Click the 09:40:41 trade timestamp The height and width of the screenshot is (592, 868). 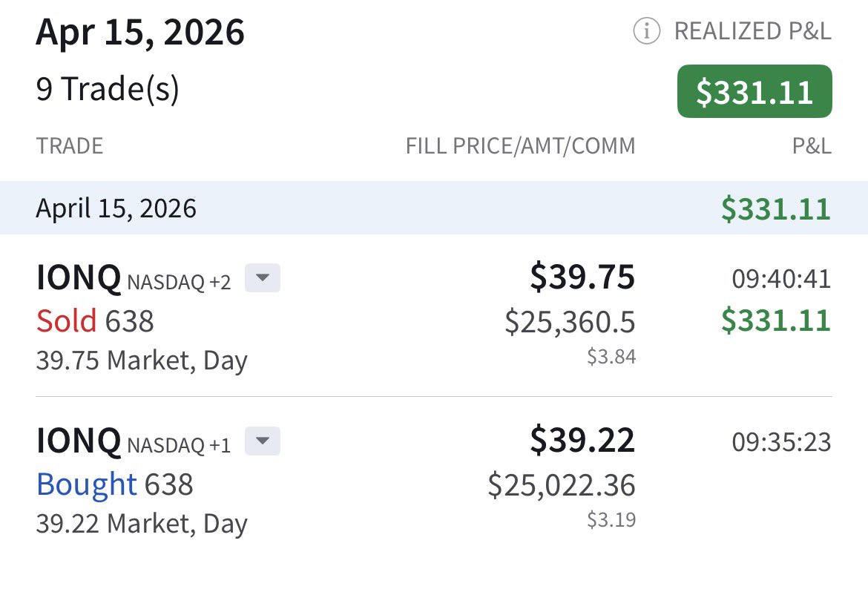pyautogui.click(x=781, y=279)
